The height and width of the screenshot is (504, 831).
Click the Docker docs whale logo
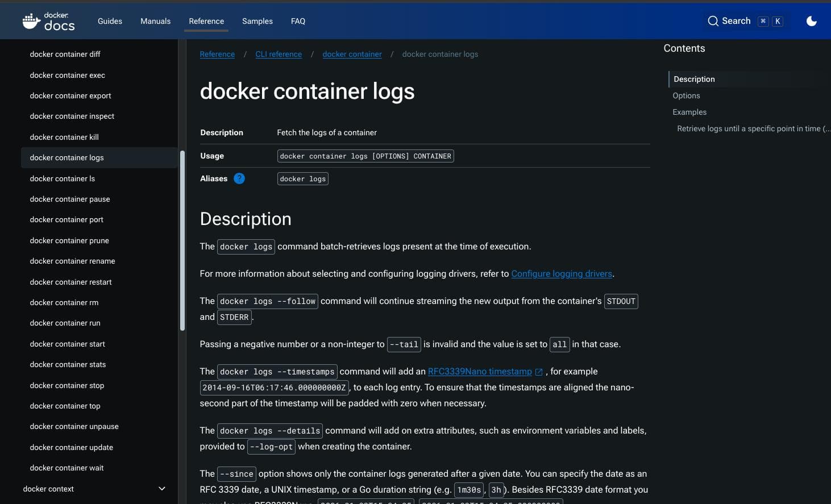pyautogui.click(x=49, y=21)
